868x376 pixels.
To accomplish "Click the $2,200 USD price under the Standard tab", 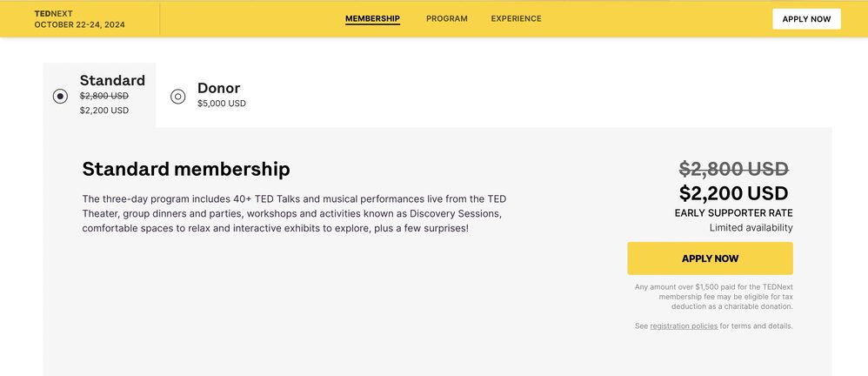I will coord(104,111).
